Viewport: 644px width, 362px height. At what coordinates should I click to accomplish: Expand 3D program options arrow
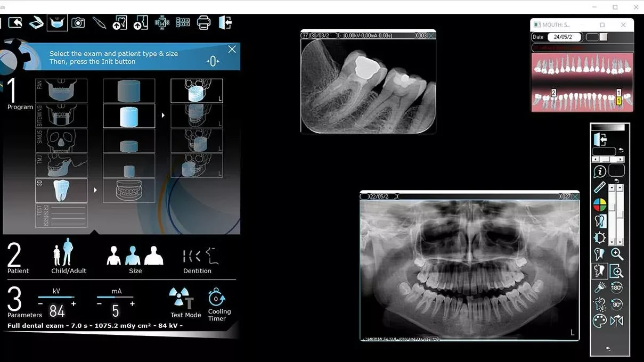[95, 190]
